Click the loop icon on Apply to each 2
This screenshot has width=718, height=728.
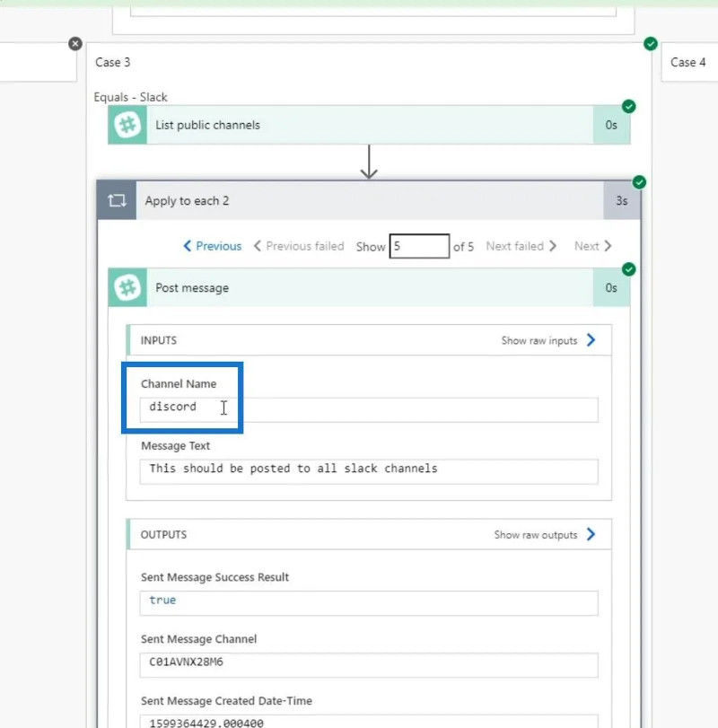click(117, 200)
